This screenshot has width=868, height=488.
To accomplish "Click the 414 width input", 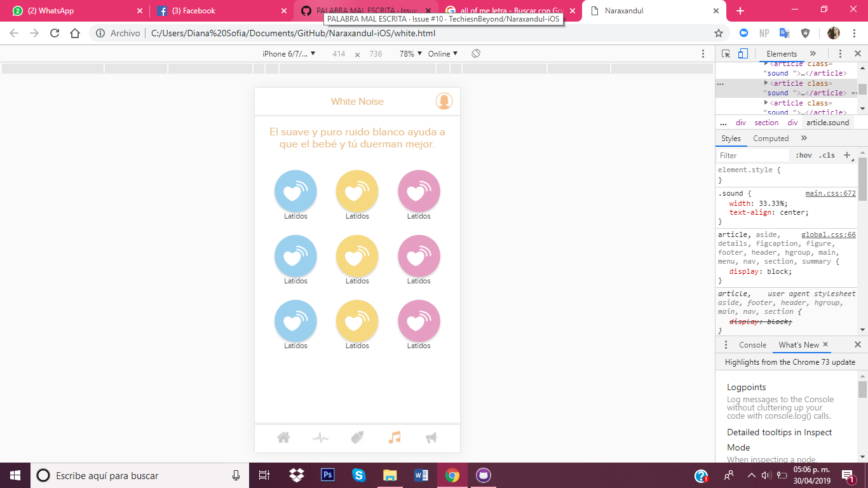I will point(339,54).
